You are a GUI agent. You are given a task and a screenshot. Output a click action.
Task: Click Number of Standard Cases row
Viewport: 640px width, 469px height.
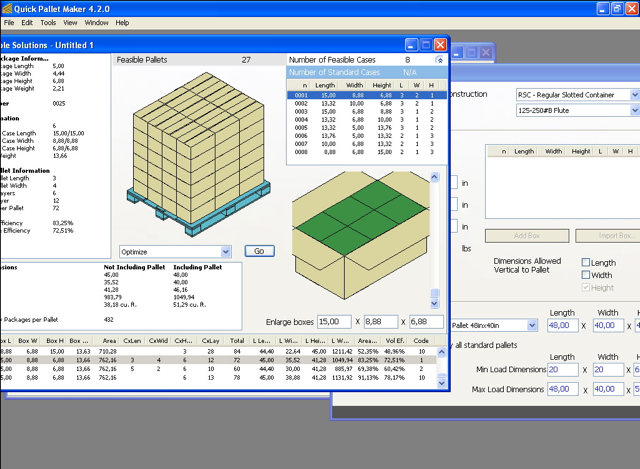[x=367, y=72]
